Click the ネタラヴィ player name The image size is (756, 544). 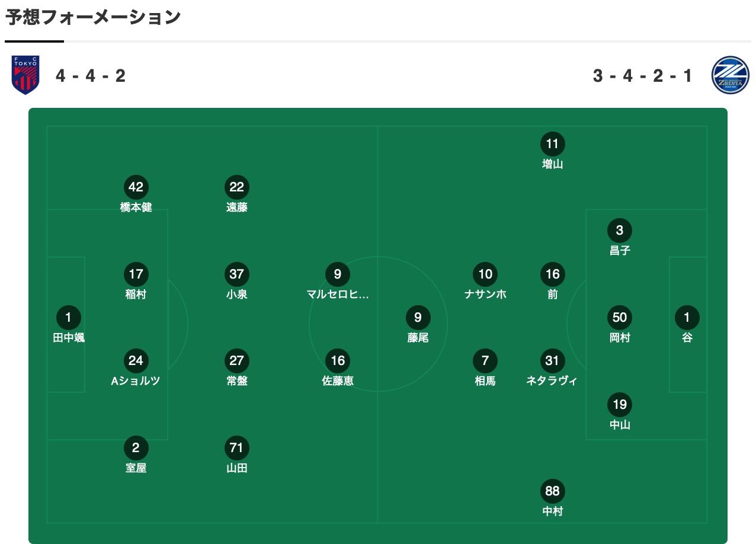pyautogui.click(x=552, y=381)
